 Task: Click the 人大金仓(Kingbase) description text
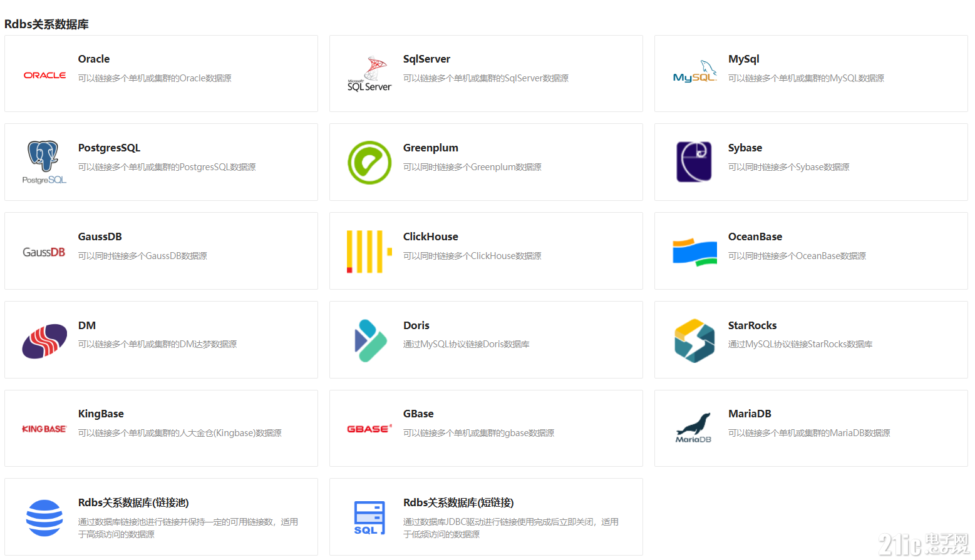pyautogui.click(x=180, y=433)
